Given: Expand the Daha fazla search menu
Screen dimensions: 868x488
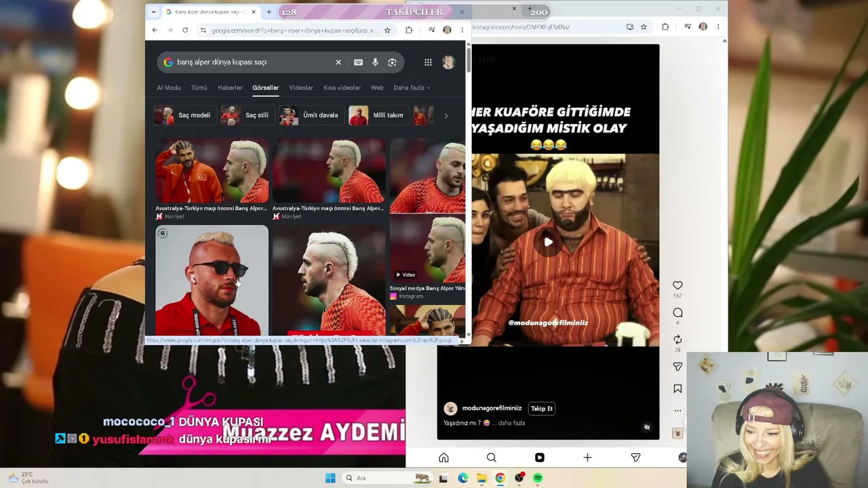Looking at the screenshot, I should [x=412, y=88].
